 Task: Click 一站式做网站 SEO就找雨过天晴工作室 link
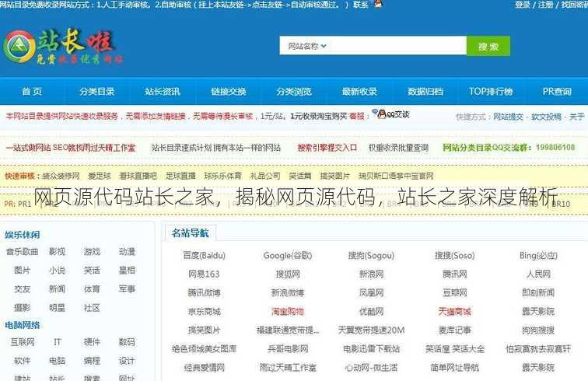[71, 148]
